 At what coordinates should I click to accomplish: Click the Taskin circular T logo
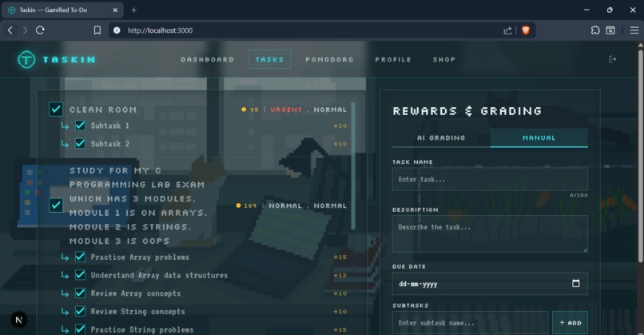pyautogui.click(x=26, y=60)
